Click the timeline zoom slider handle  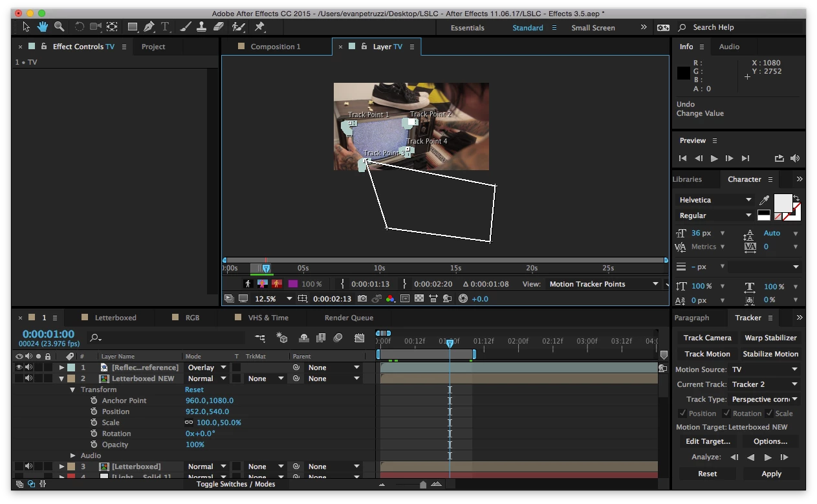pos(423,485)
